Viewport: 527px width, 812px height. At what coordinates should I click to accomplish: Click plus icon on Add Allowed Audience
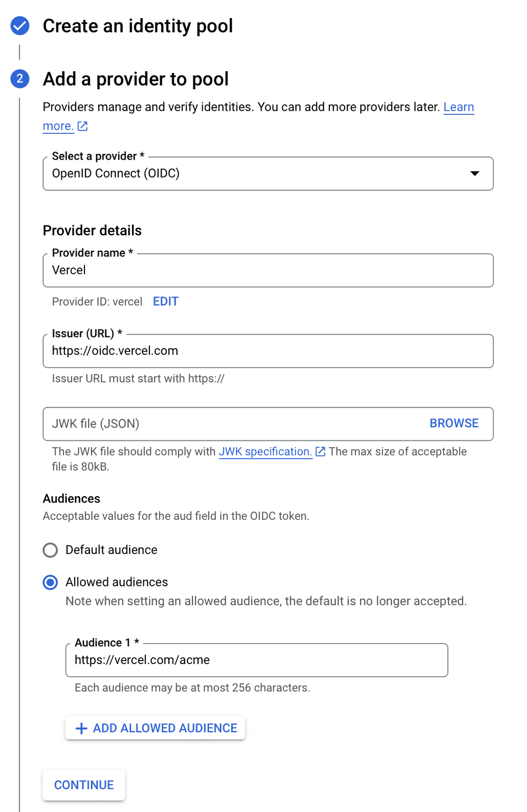point(81,729)
